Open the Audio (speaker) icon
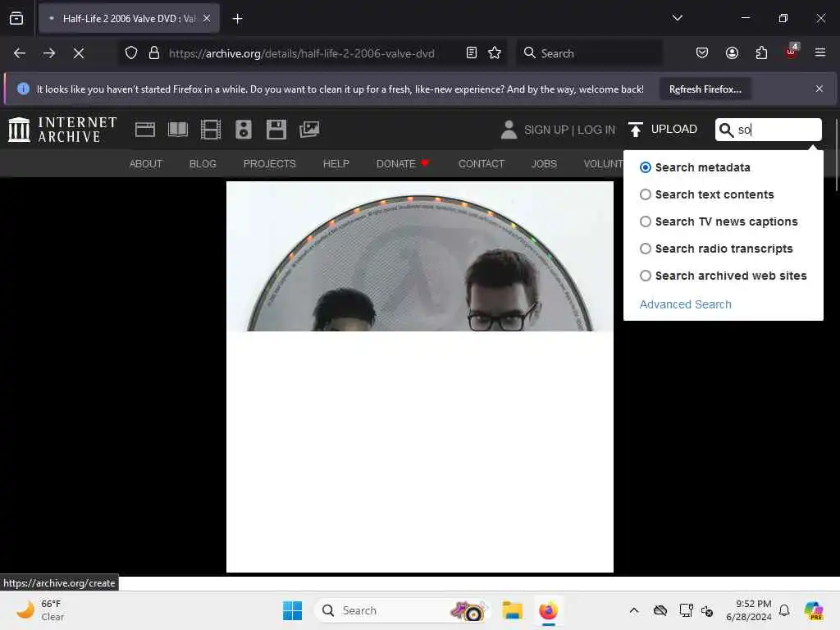The image size is (840, 630). click(x=243, y=130)
